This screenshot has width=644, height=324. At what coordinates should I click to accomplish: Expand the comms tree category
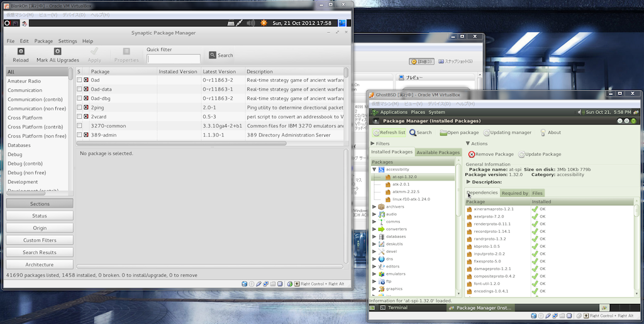tap(374, 221)
